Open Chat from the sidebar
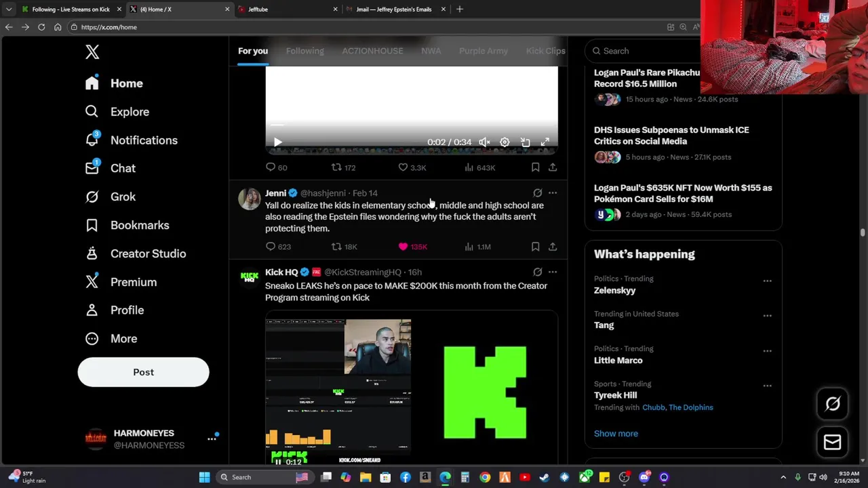 click(110, 168)
